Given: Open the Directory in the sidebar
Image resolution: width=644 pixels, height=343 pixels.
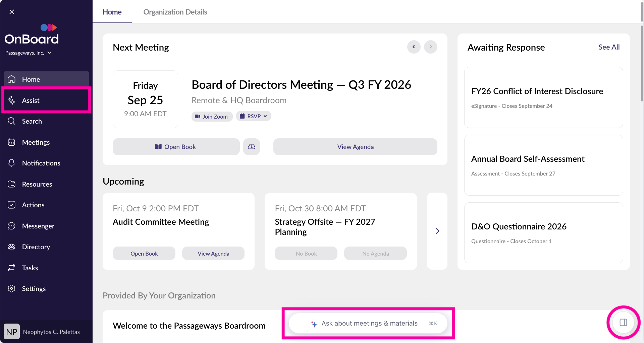Looking at the screenshot, I should coord(46,247).
